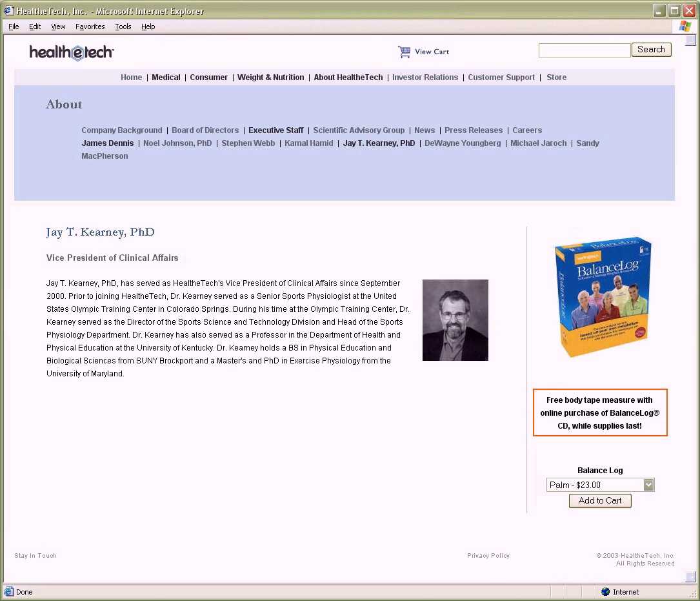Open the Favorites menu
This screenshot has height=601, width=700.
[x=90, y=26]
